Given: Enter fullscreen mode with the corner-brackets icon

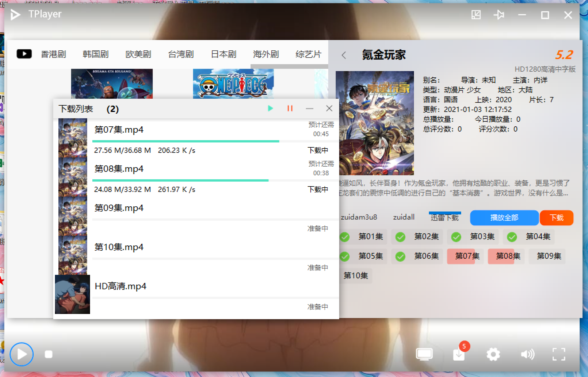Looking at the screenshot, I should click(559, 354).
